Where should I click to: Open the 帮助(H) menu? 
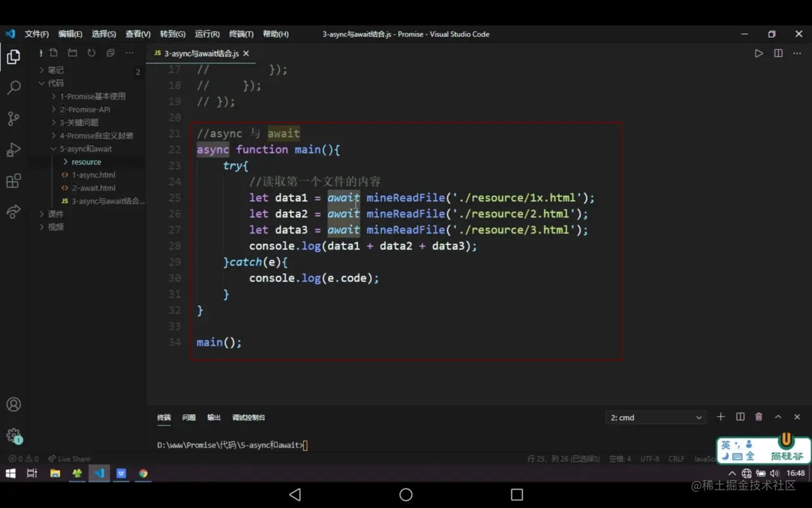pos(275,34)
